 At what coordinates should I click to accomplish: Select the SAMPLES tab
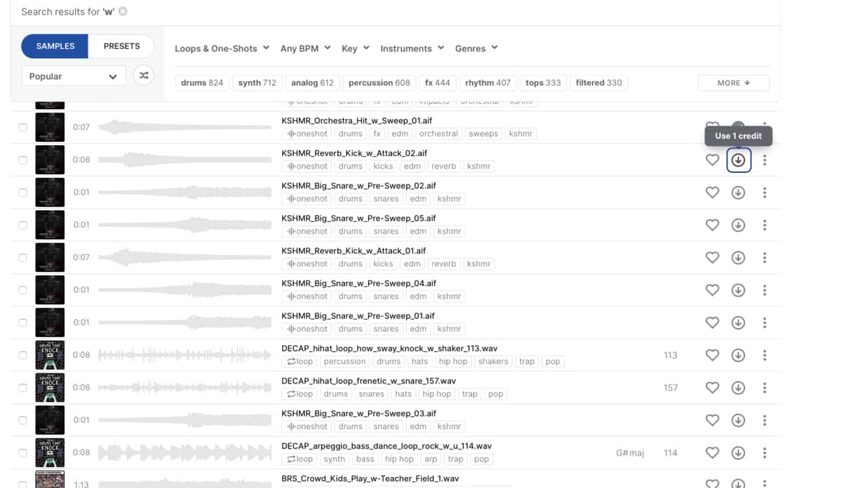click(55, 46)
